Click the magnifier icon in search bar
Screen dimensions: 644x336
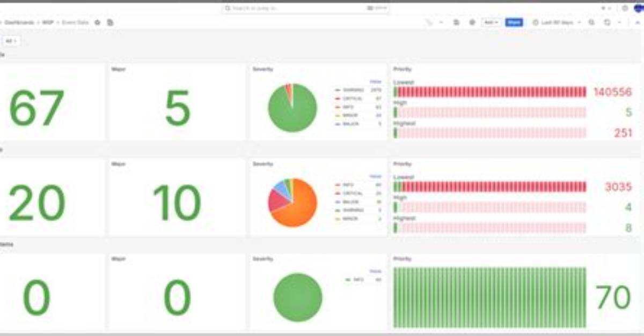tap(228, 8)
